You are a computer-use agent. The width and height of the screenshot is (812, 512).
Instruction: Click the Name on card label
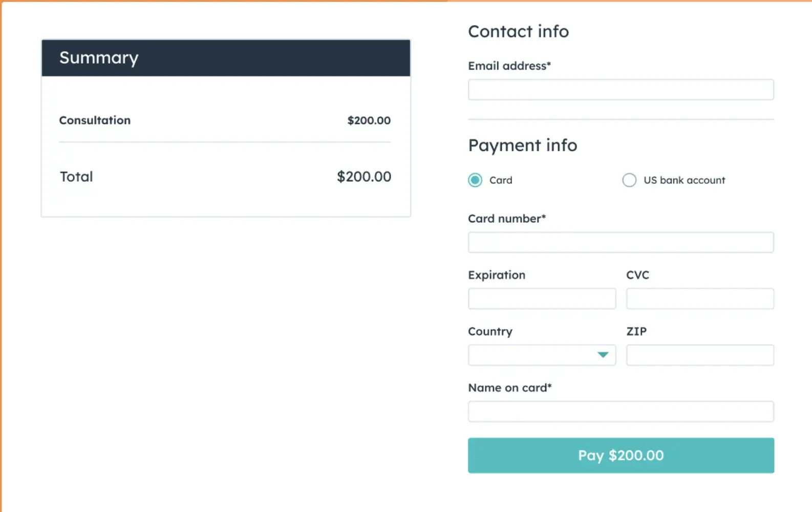[509, 388]
